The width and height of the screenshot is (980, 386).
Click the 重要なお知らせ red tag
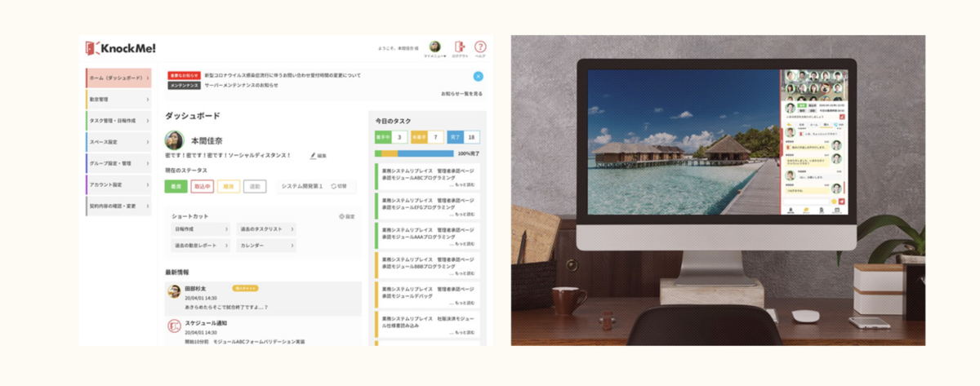coord(184,75)
